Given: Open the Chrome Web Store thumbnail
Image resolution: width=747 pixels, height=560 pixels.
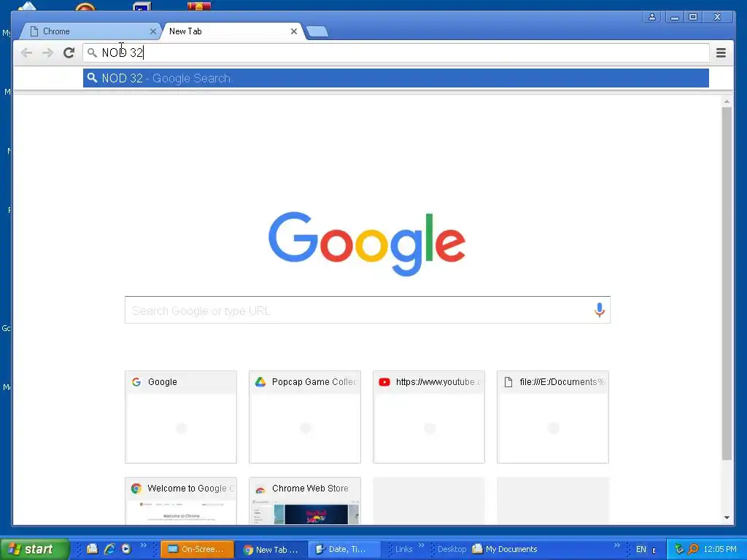Looking at the screenshot, I should tap(305, 501).
